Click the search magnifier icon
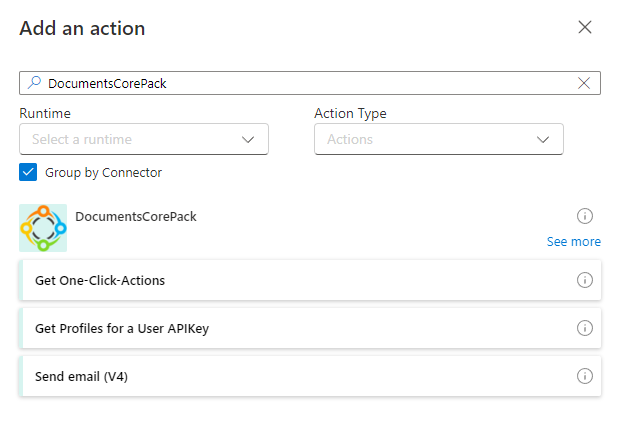 click(x=34, y=83)
